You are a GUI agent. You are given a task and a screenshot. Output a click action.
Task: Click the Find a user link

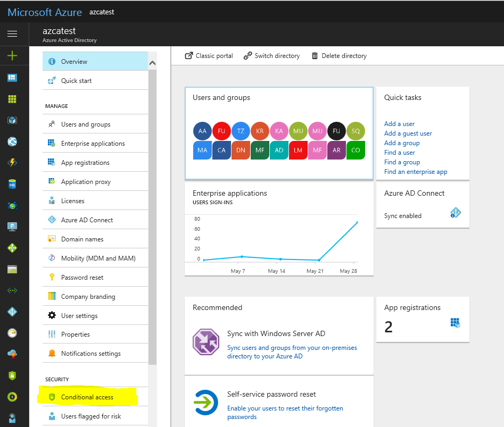coord(400,153)
